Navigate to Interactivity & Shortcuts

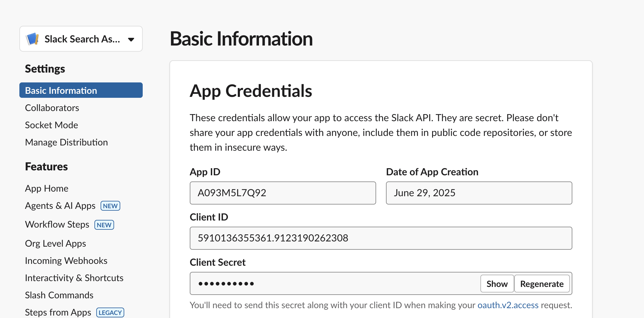click(x=74, y=278)
